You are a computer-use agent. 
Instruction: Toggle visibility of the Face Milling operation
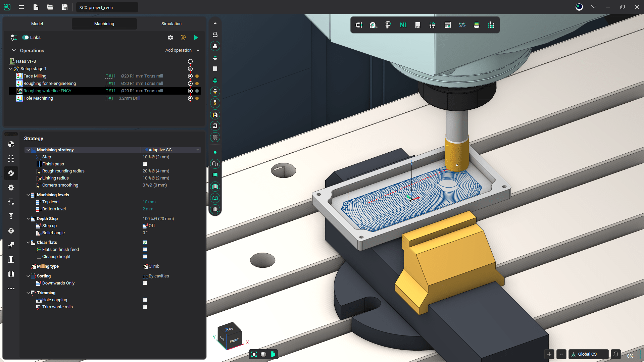[x=190, y=76]
